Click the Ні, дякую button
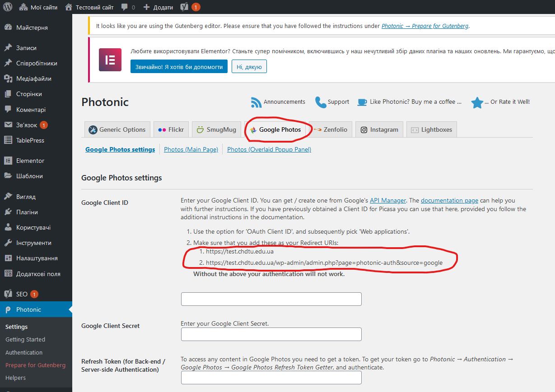 (249, 67)
